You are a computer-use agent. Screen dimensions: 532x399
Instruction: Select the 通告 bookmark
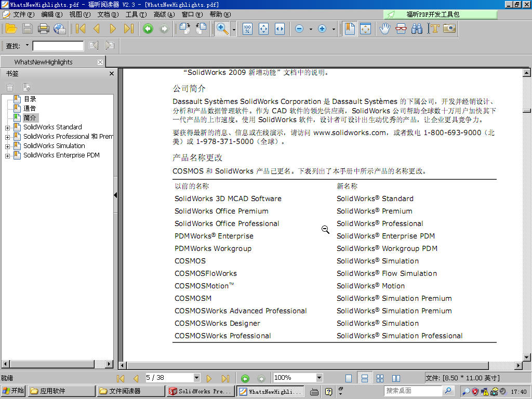[x=30, y=109]
